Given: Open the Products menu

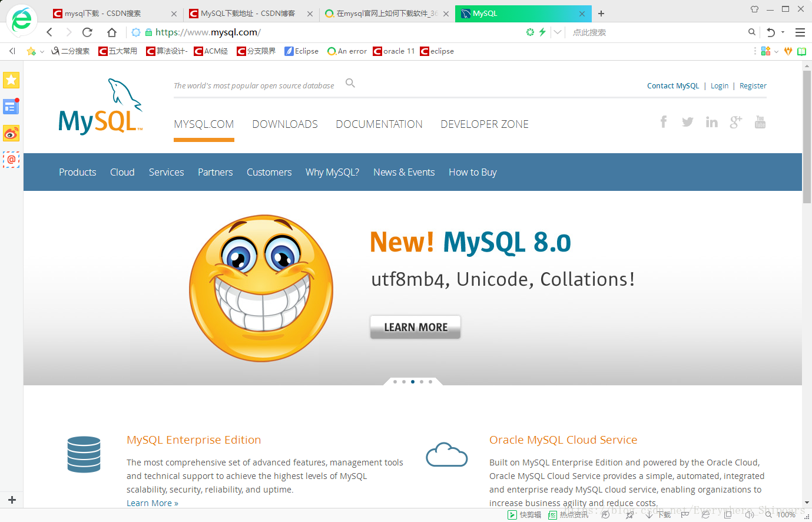Looking at the screenshot, I should (78, 172).
